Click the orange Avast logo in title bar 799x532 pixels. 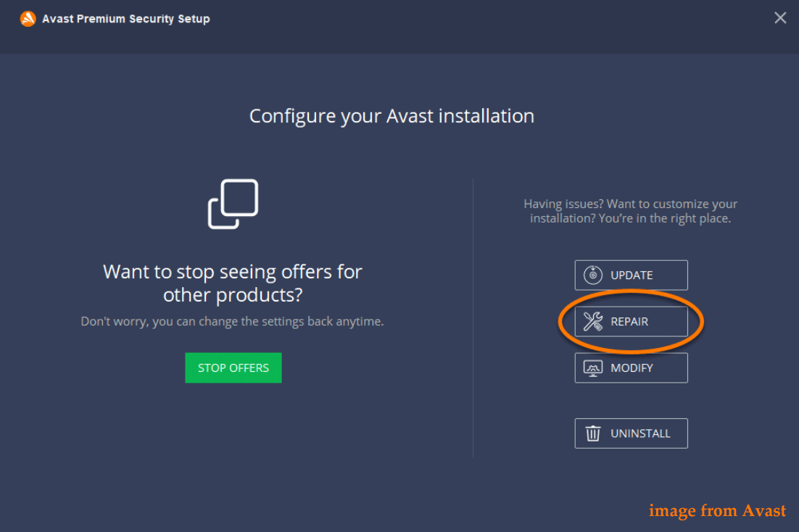28,19
